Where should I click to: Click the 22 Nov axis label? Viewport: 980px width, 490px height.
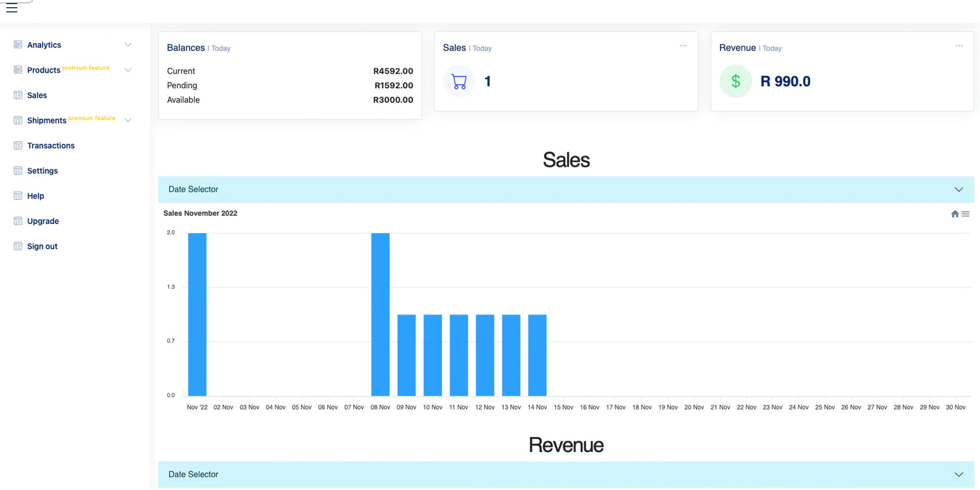[746, 407]
